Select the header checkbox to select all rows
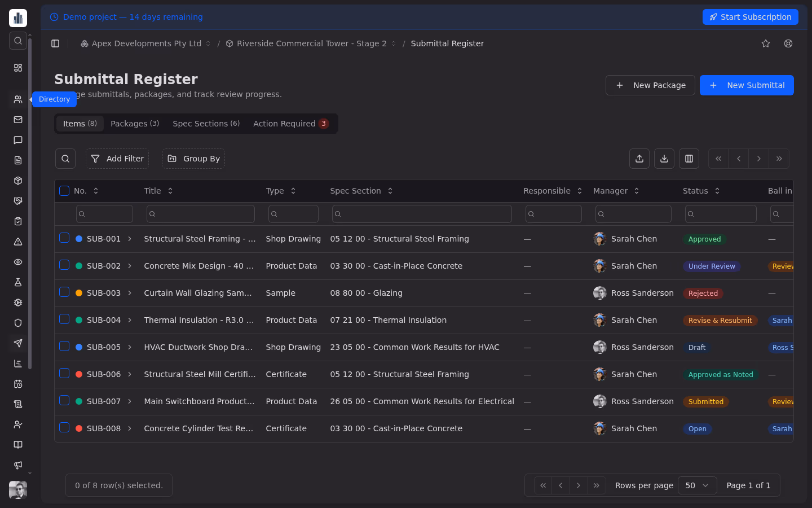This screenshot has width=812, height=508. [x=64, y=191]
